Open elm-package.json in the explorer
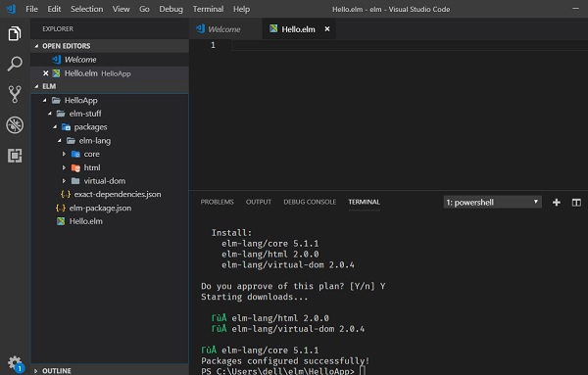This screenshot has width=588, height=375. 100,208
